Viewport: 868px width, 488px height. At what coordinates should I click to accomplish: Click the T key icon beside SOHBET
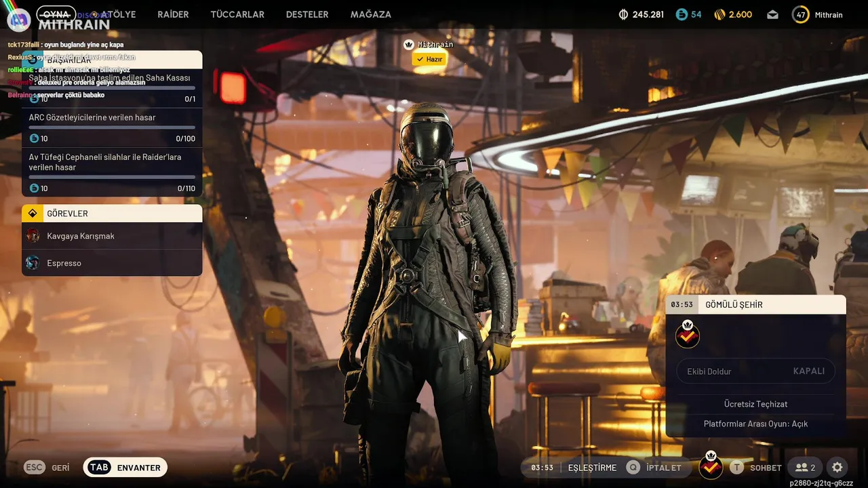tap(737, 468)
